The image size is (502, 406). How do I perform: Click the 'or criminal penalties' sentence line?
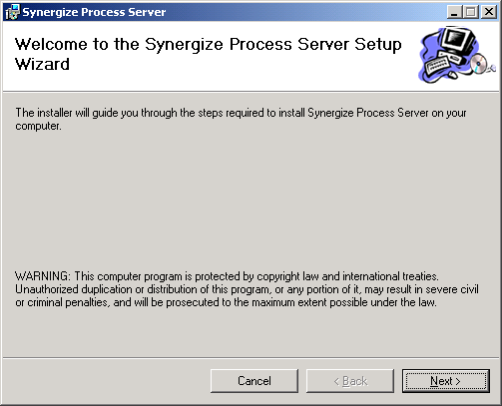pyautogui.click(x=226, y=303)
